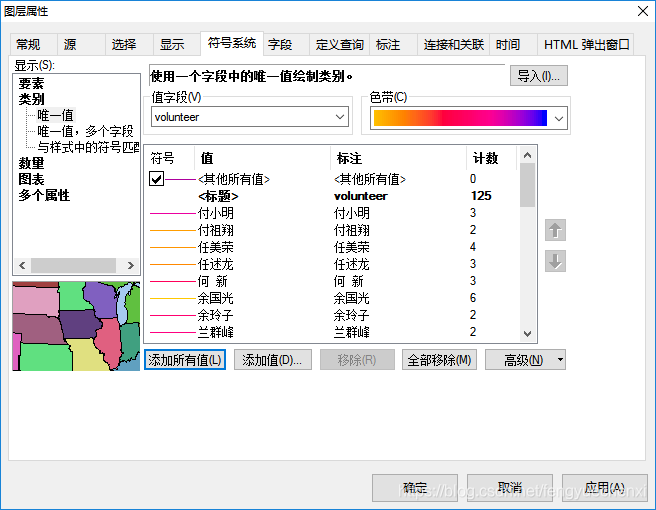Click the bold volunteer heading label
This screenshot has width=656, height=510.
pyautogui.click(x=361, y=196)
